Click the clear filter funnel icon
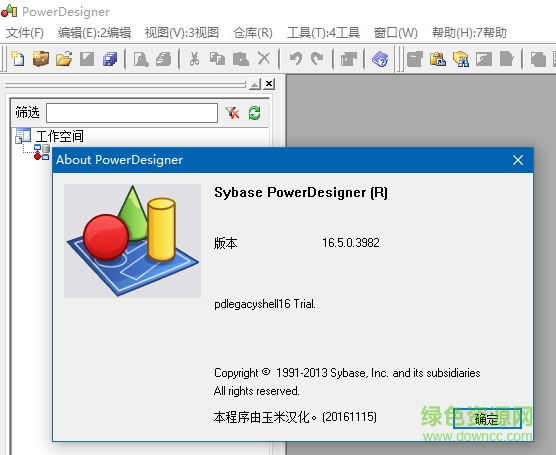This screenshot has width=556, height=455. tap(232, 113)
